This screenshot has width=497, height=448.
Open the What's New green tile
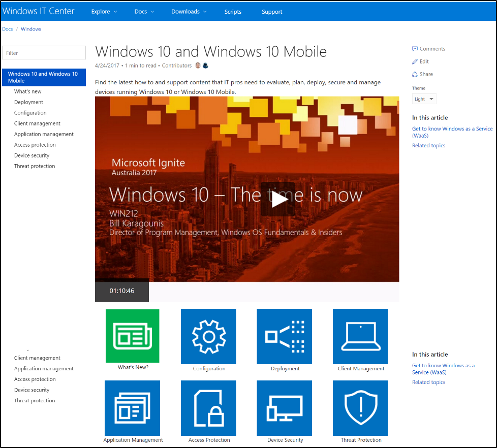tap(133, 336)
